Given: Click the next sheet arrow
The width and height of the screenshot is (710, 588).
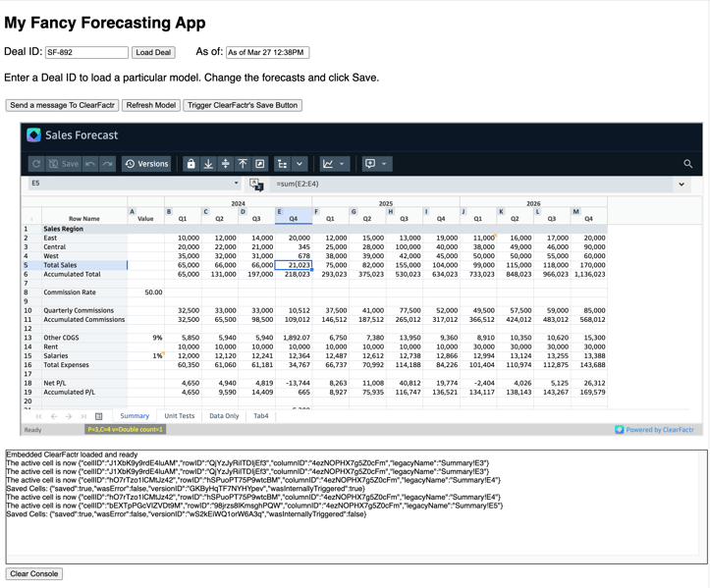Looking at the screenshot, I should [x=69, y=416].
